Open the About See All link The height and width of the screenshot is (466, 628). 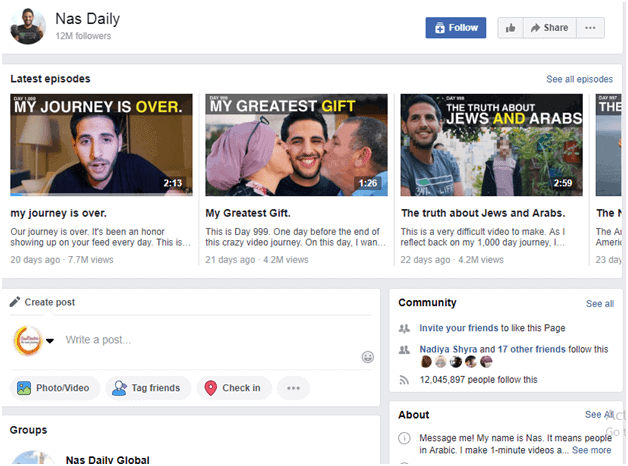599,415
